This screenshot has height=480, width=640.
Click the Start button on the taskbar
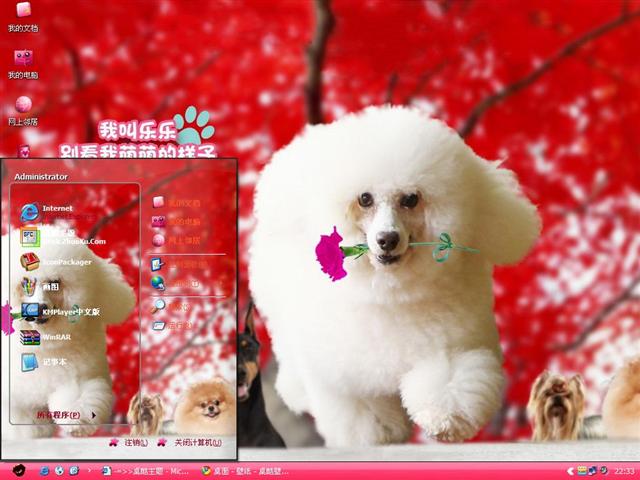click(18, 471)
